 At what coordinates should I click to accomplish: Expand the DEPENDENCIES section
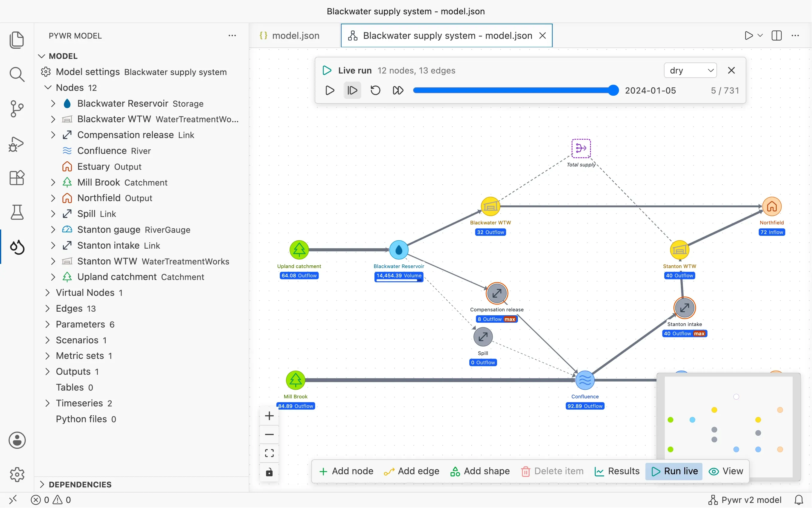click(x=41, y=484)
